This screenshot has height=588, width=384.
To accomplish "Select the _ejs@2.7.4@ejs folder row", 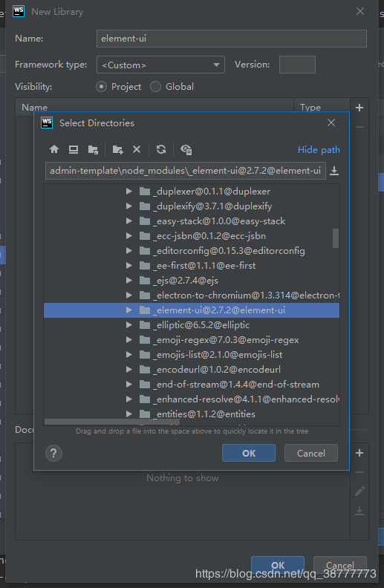I will click(192, 280).
